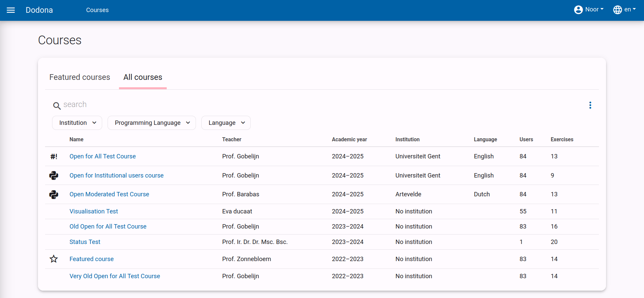Click the Language column header

tap(485, 139)
